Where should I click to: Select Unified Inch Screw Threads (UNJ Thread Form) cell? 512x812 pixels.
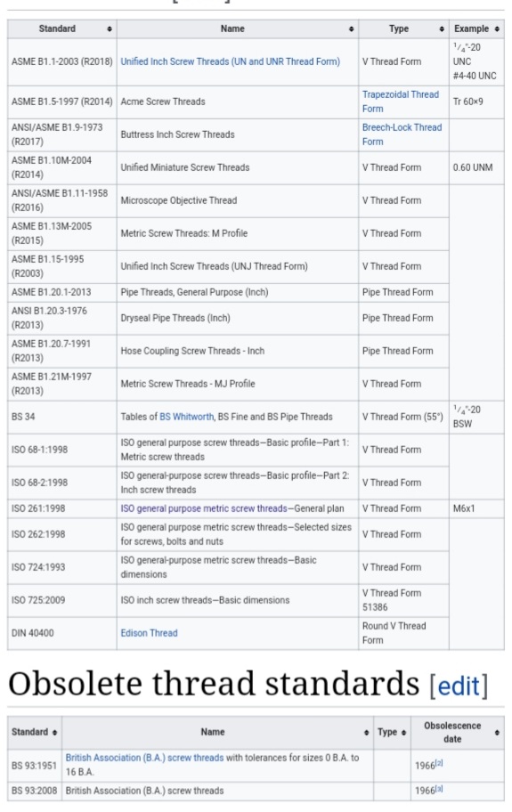coord(238,267)
